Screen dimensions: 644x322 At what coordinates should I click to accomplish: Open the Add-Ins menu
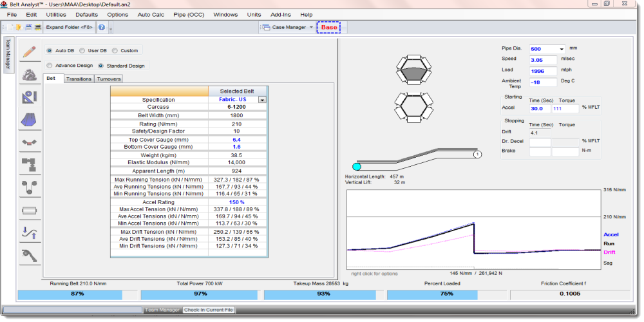281,14
